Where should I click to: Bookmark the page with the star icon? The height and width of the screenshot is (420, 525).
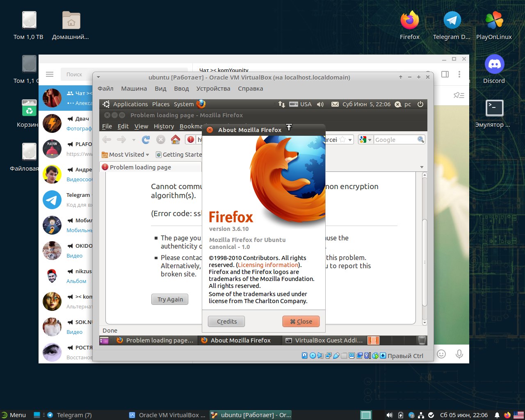coord(342,140)
